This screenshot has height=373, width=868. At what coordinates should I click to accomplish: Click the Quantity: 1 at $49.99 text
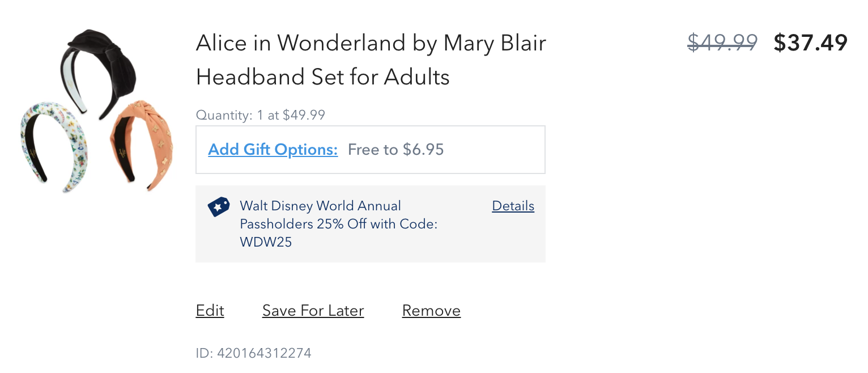pos(261,115)
